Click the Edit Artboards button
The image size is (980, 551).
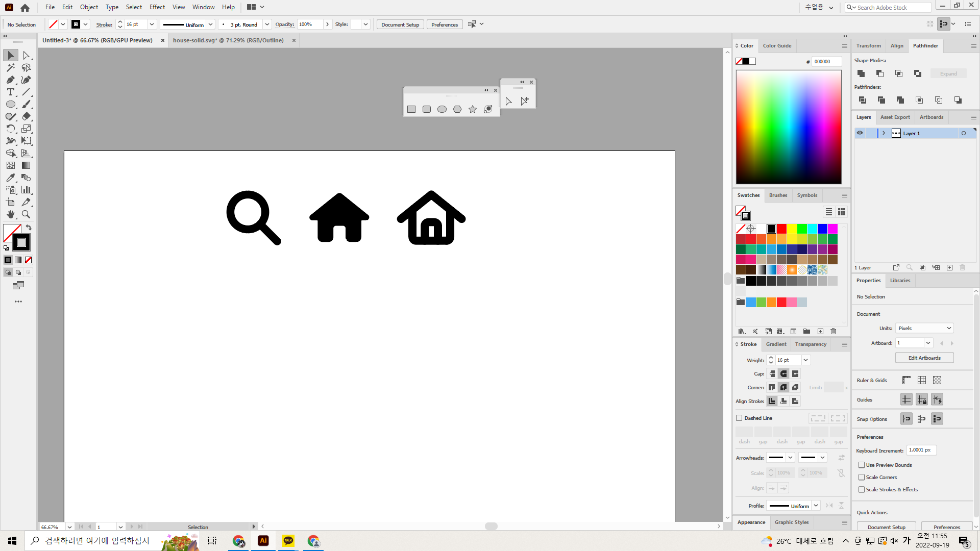pyautogui.click(x=924, y=358)
